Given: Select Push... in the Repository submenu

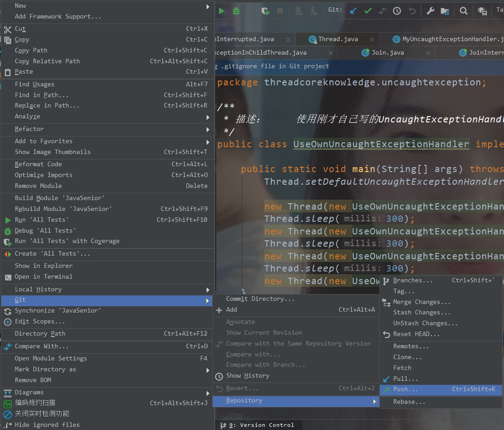Looking at the screenshot, I should point(406,389).
